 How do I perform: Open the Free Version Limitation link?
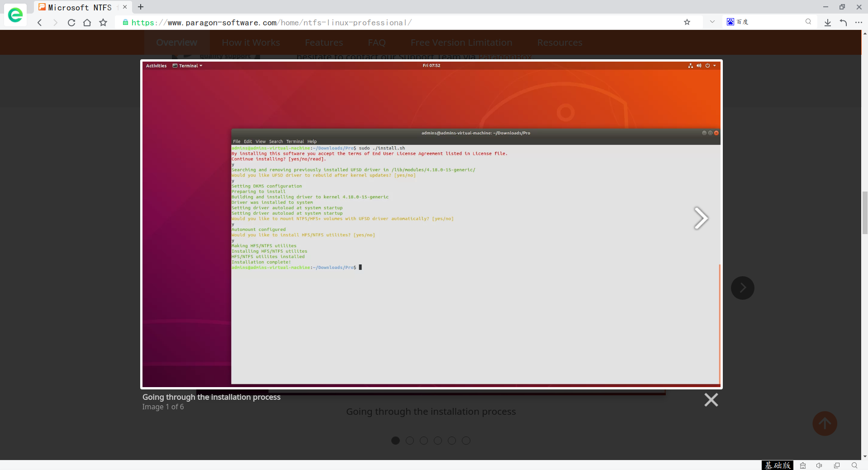click(461, 43)
